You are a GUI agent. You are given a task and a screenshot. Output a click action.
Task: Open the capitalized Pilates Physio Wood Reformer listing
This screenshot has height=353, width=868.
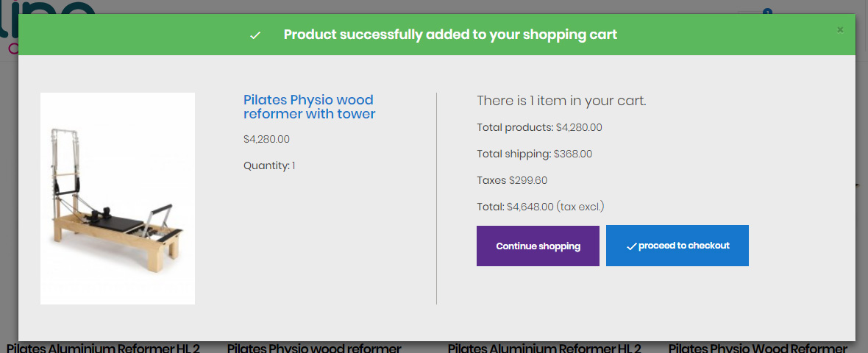(758, 348)
